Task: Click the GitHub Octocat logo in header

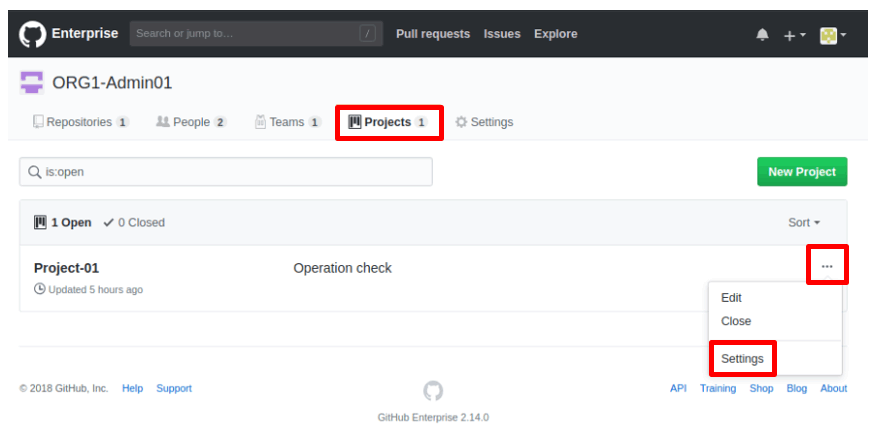Action: pos(32,34)
